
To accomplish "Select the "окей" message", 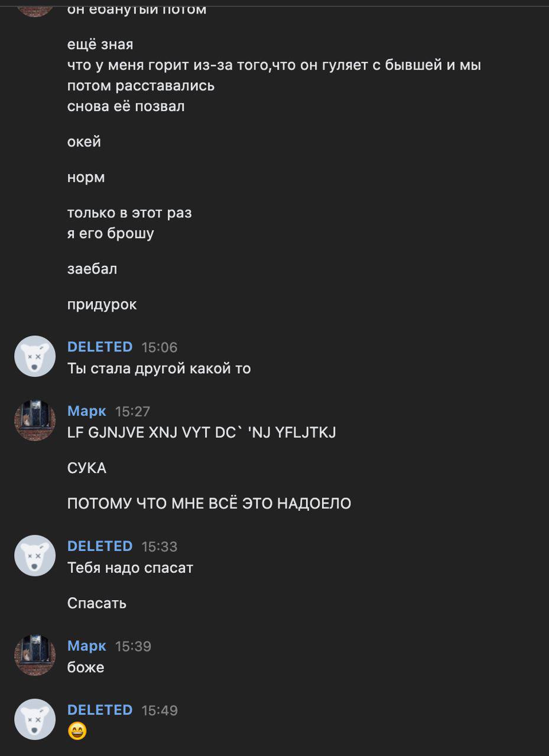I will pos(84,142).
